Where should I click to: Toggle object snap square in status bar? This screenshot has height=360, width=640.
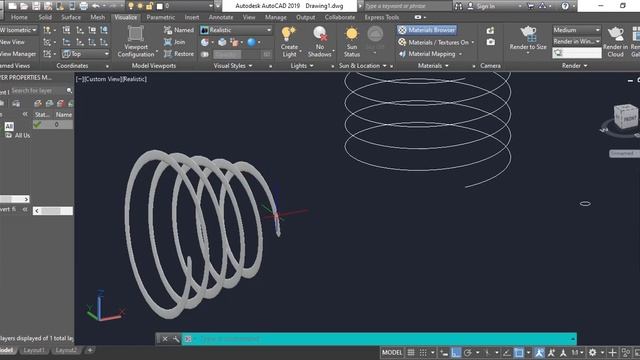coord(518,353)
